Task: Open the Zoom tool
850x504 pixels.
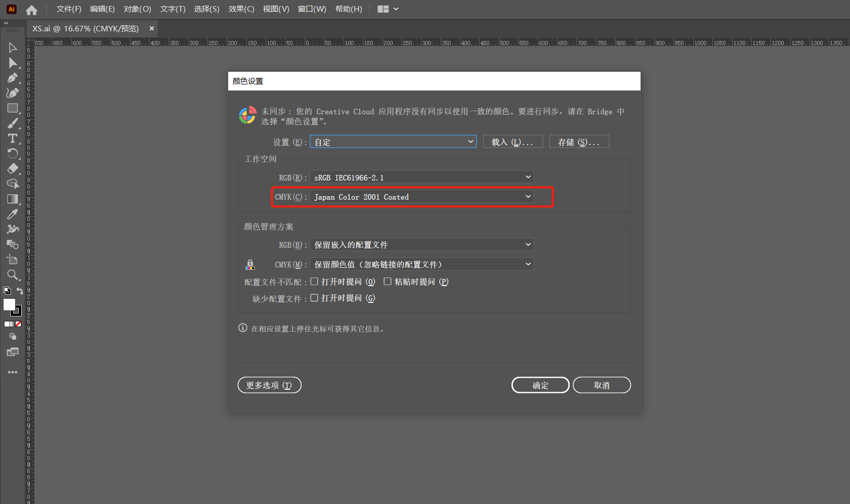Action: [x=13, y=275]
